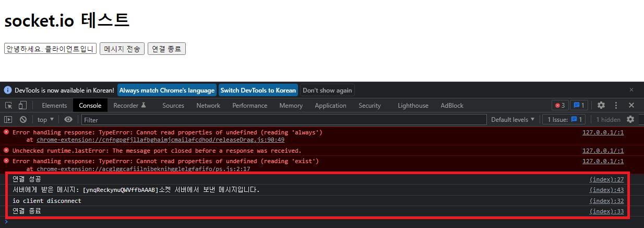Switch to the Sources tab
644x228 pixels.
(x=173, y=106)
